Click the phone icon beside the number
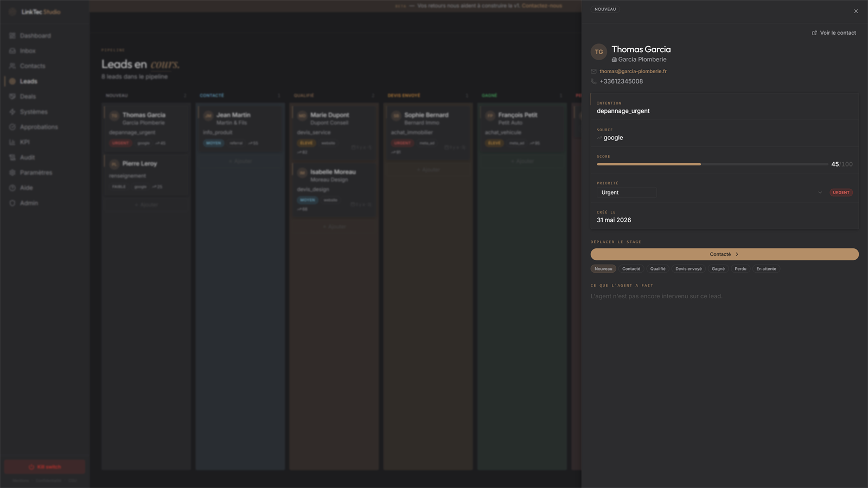 click(593, 81)
